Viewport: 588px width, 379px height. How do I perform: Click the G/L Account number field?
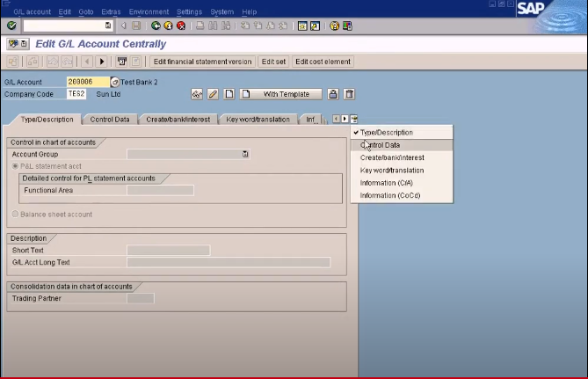point(88,82)
